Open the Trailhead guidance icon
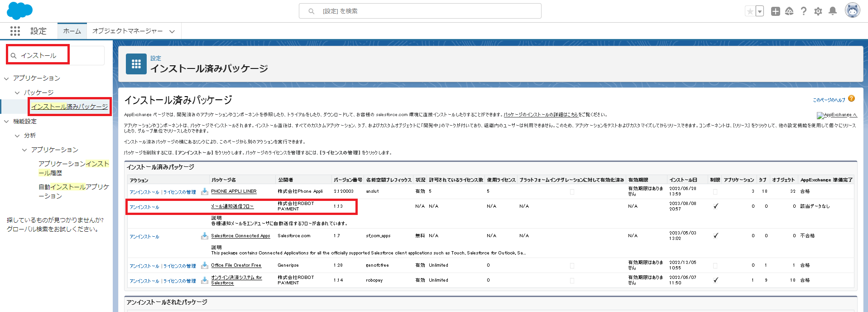 click(789, 11)
